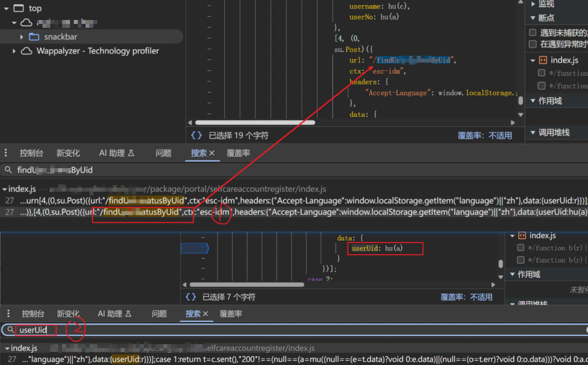Switch to 新变化 tab in upper drawer

68,153
